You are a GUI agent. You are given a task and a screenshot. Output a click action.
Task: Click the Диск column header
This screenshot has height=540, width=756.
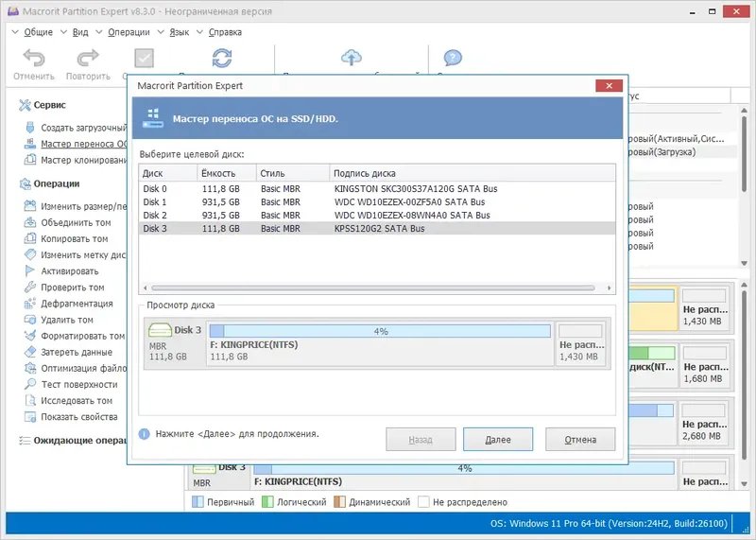(x=168, y=173)
